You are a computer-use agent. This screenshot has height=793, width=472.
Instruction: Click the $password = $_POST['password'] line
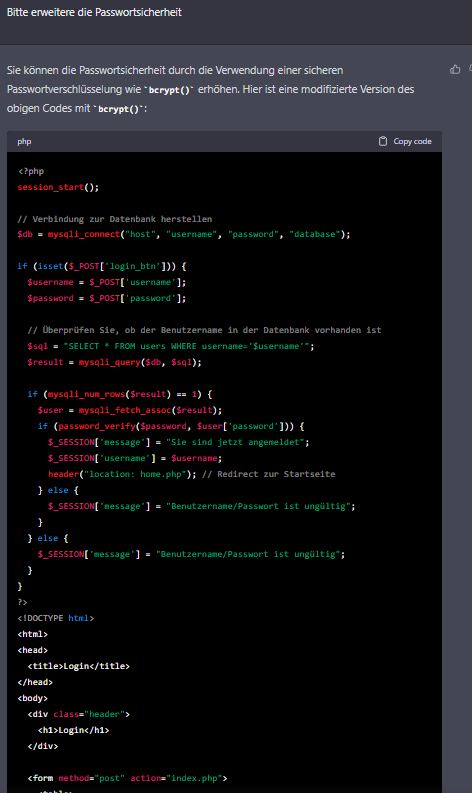point(107,298)
